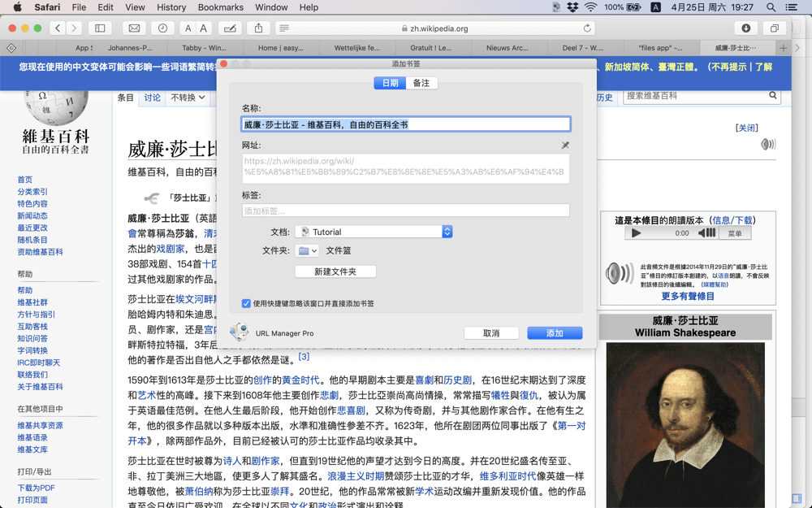Screen dimensions: 812x508
Task: Click the input source A icon
Action: coord(655,7)
